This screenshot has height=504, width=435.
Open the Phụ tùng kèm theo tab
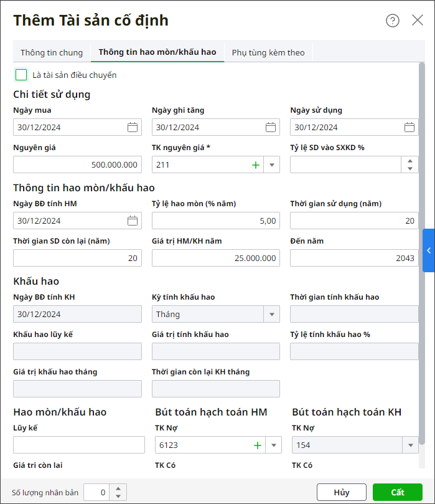tap(268, 52)
